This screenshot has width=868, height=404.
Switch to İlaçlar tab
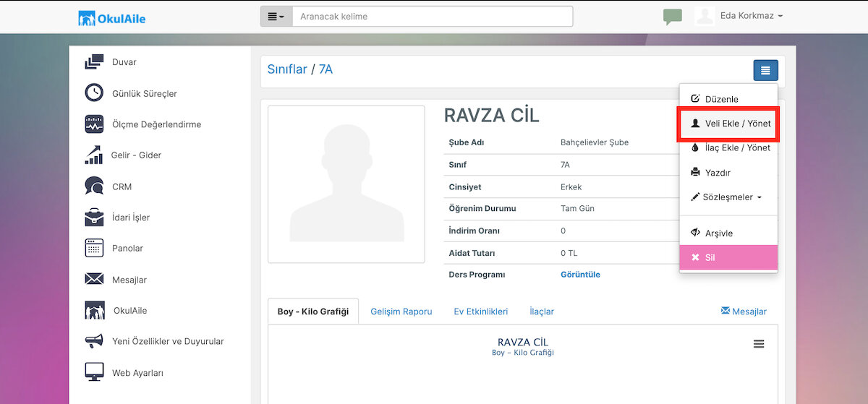tap(542, 311)
